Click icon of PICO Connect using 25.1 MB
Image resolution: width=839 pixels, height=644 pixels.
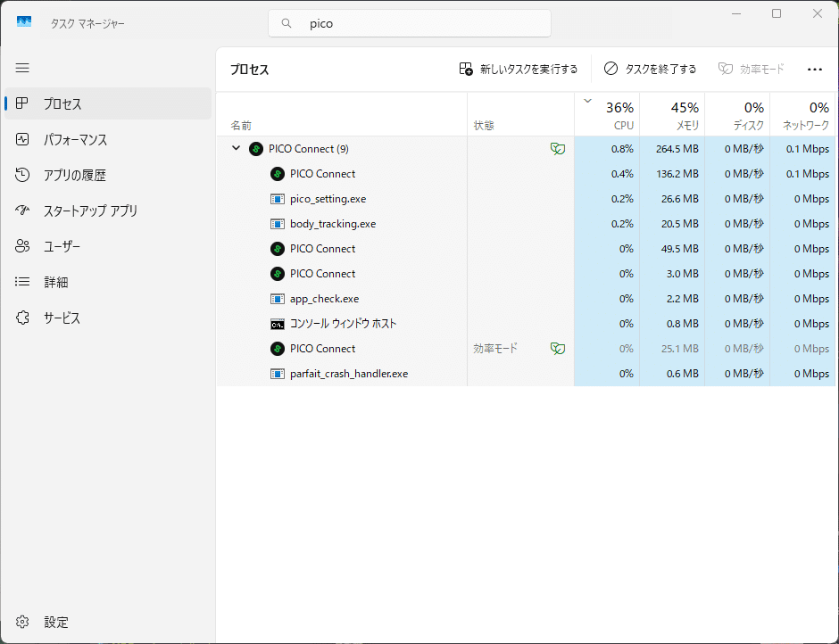point(278,349)
